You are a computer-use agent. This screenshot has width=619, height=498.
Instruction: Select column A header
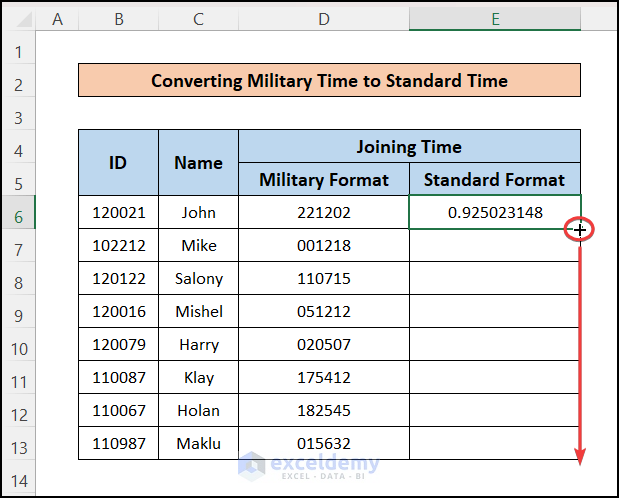tap(57, 19)
